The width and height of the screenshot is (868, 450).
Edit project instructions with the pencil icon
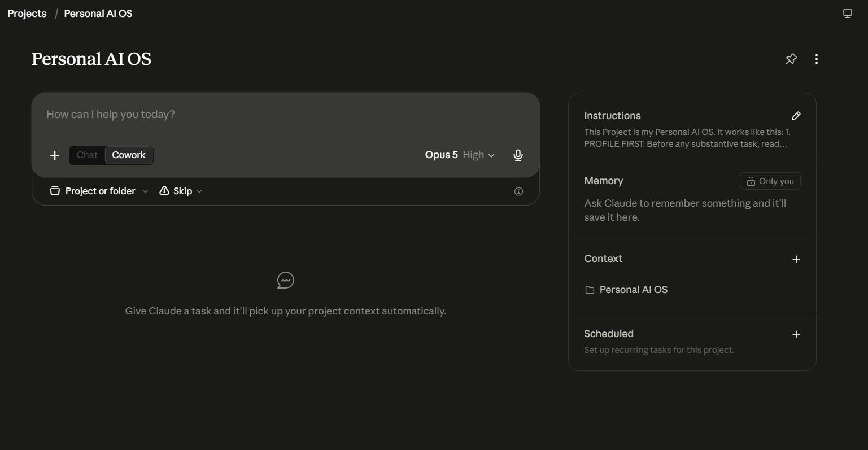tap(796, 116)
